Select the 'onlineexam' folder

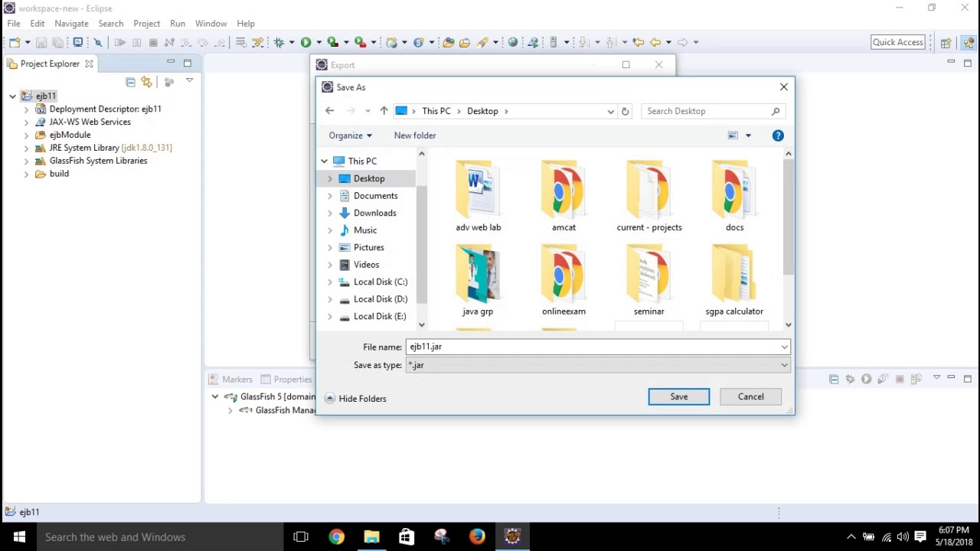click(x=563, y=280)
